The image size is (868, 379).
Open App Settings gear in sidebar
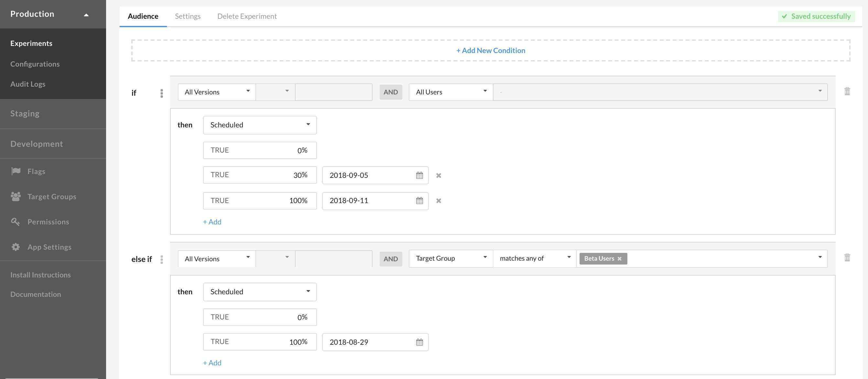pos(16,247)
